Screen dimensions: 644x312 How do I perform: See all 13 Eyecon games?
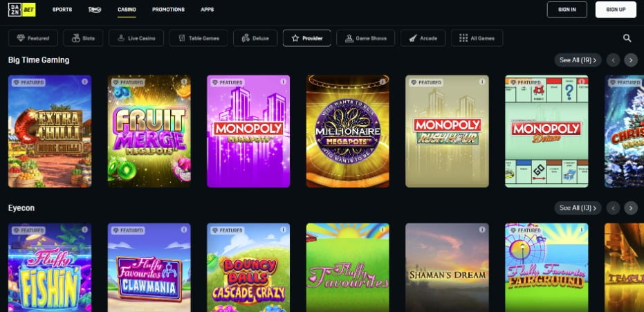tap(578, 208)
